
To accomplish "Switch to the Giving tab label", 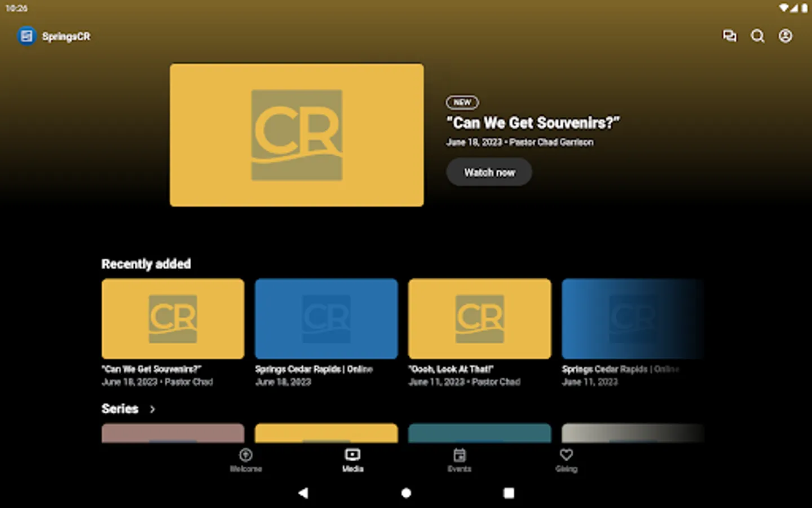I will click(x=566, y=469).
